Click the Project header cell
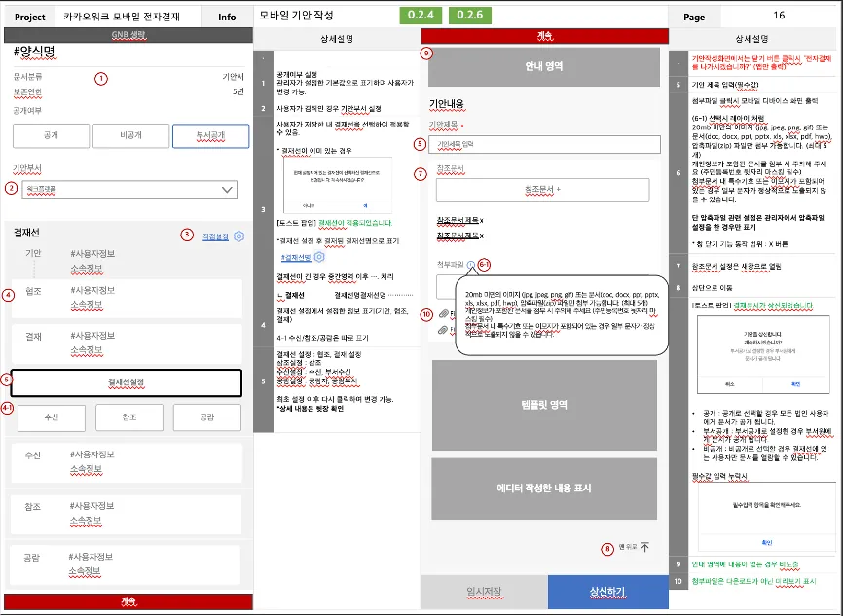843x616 pixels. [29, 17]
